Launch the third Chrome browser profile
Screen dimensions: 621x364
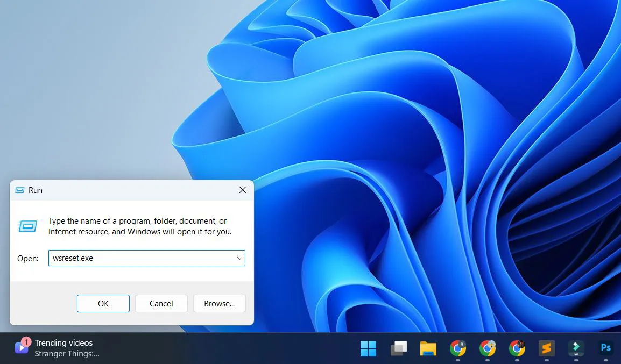517,349
